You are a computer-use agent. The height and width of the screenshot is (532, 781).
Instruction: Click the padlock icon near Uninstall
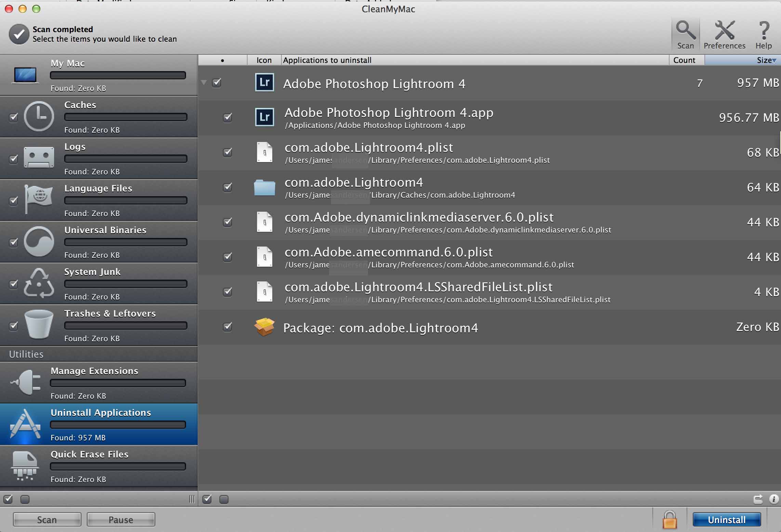tap(670, 519)
